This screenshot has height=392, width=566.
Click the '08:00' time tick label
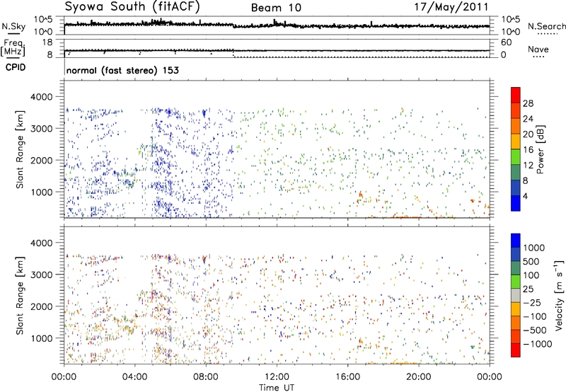pyautogui.click(x=206, y=377)
